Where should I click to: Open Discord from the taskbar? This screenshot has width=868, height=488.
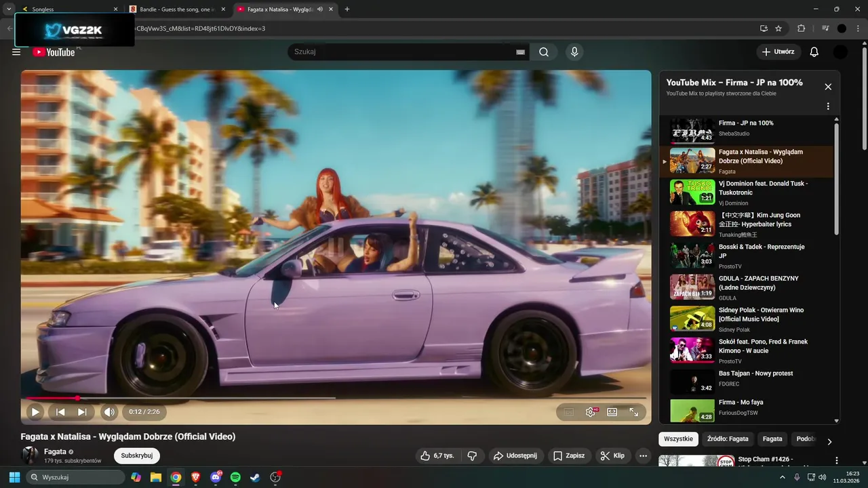216,477
